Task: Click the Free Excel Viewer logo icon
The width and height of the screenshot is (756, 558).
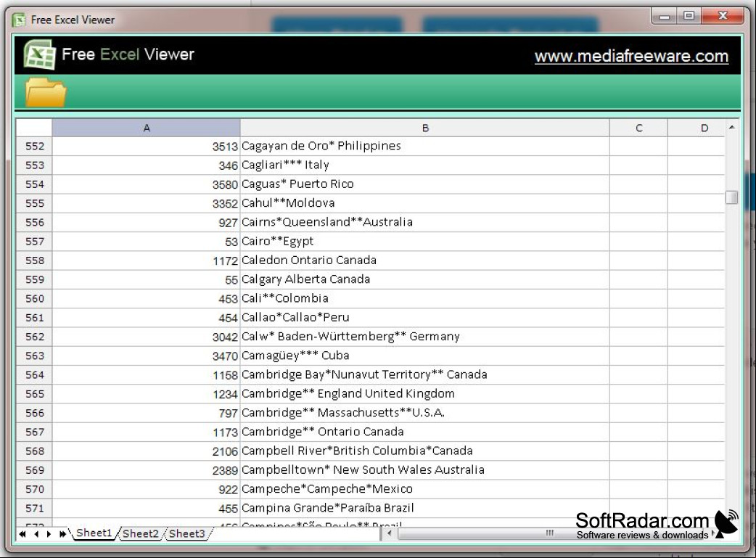Action: point(39,54)
